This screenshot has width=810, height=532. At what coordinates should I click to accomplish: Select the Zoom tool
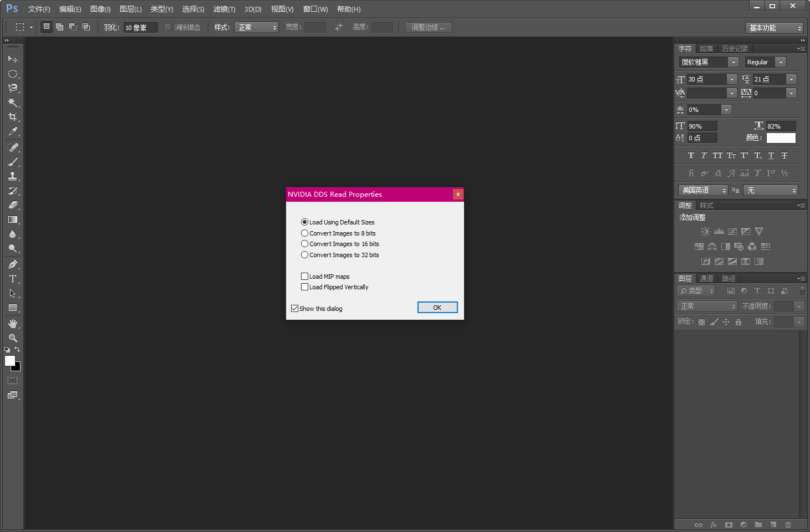point(13,338)
